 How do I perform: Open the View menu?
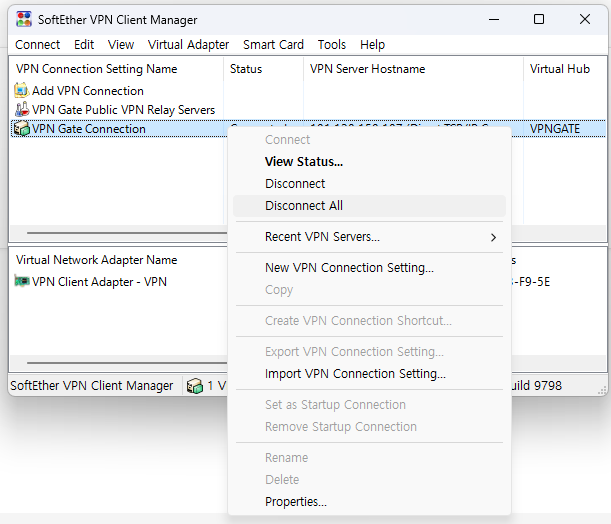tap(121, 44)
